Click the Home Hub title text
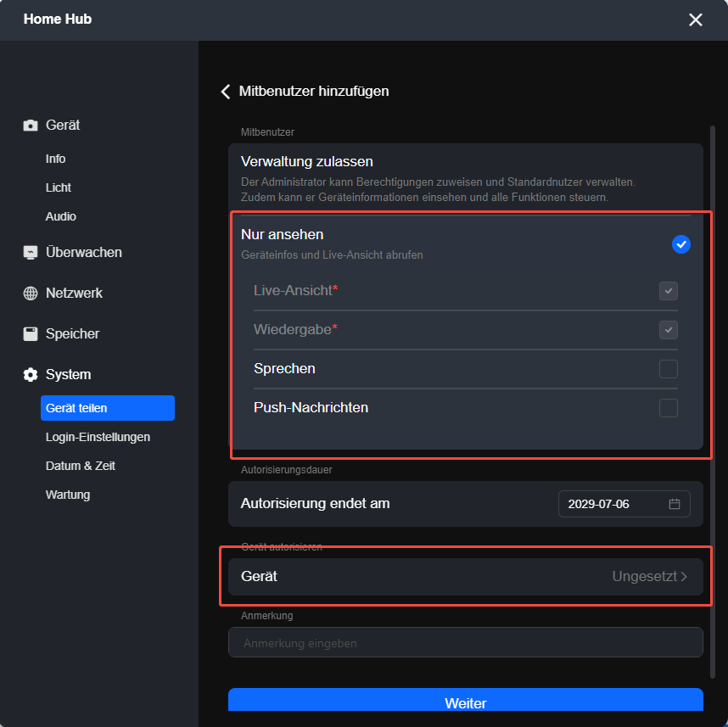This screenshot has width=728, height=727. (x=58, y=19)
